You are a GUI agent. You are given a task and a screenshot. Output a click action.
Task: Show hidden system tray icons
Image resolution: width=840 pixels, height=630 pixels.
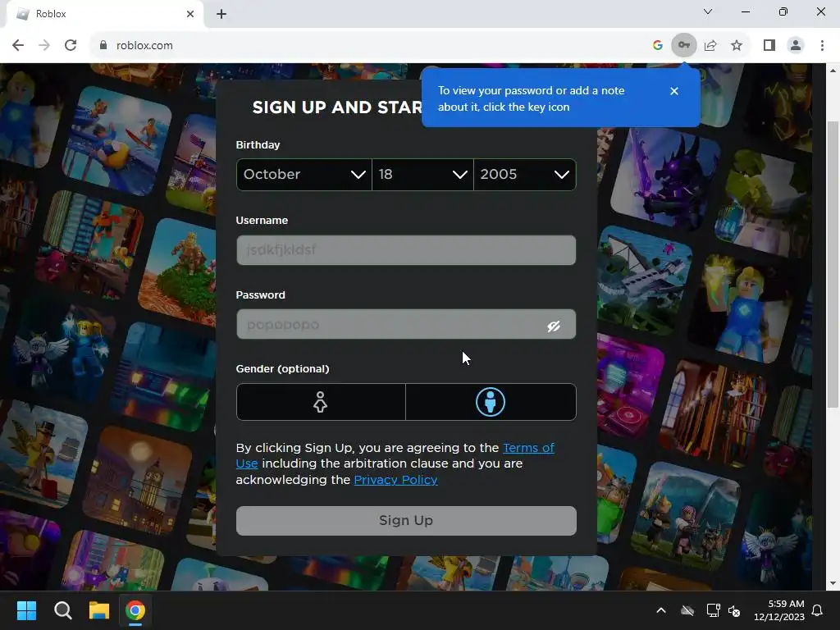pyautogui.click(x=661, y=610)
